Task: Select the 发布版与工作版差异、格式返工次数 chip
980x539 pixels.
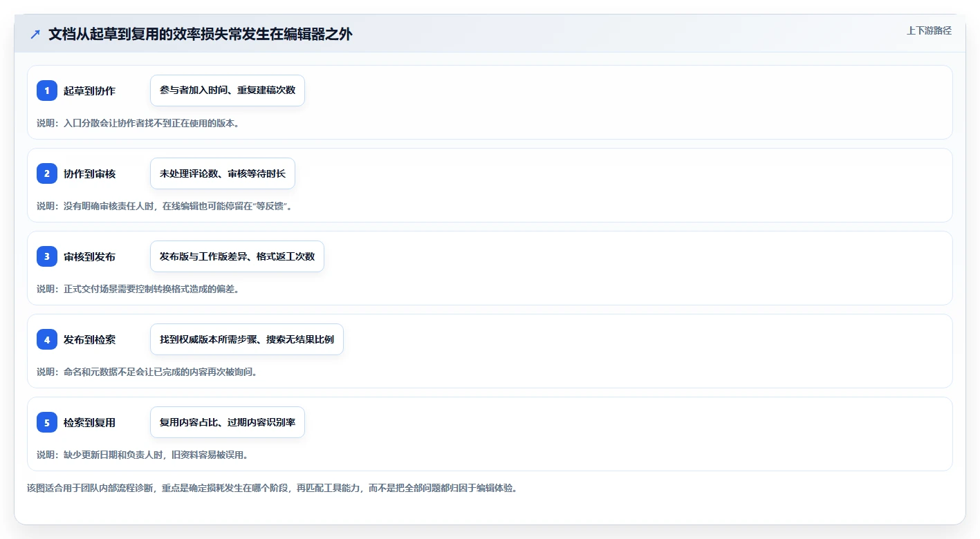Action: pyautogui.click(x=237, y=256)
